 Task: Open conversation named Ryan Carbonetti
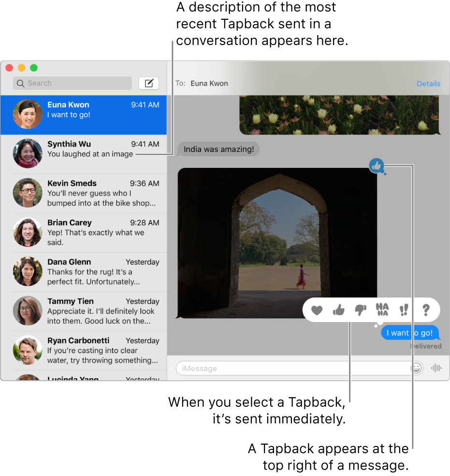pos(84,351)
